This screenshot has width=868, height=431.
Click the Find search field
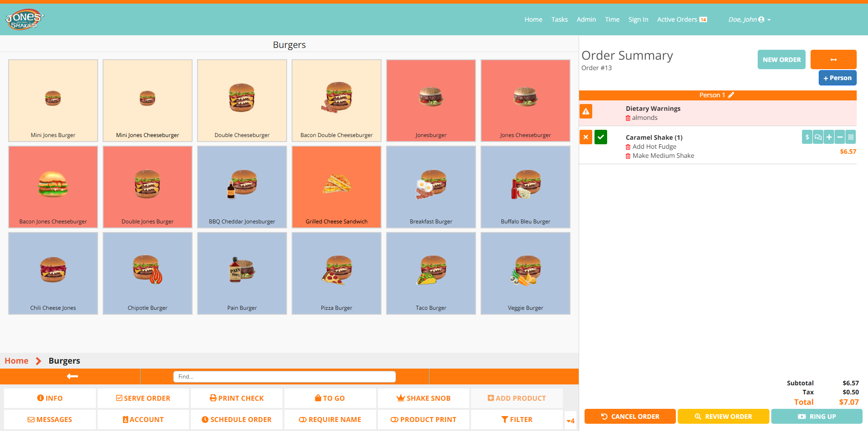[x=284, y=376]
